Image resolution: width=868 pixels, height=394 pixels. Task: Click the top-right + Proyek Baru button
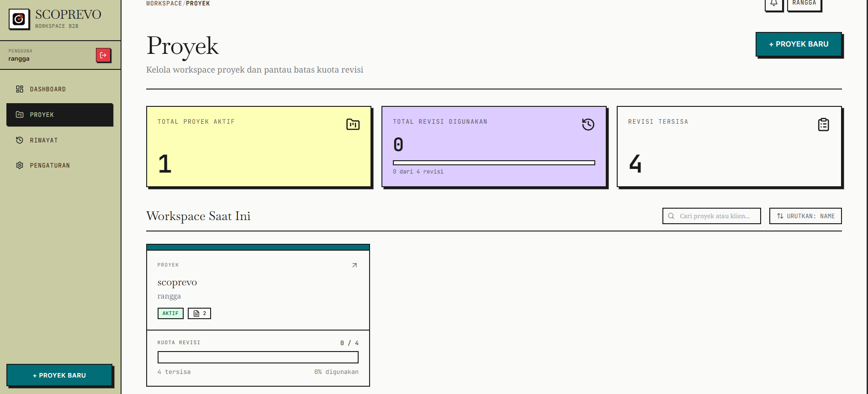click(799, 44)
